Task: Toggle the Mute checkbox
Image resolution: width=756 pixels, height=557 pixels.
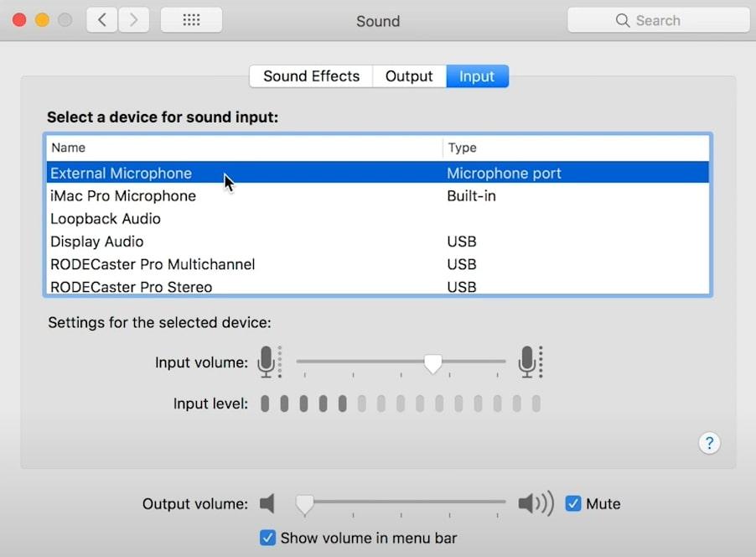Action: tap(573, 503)
